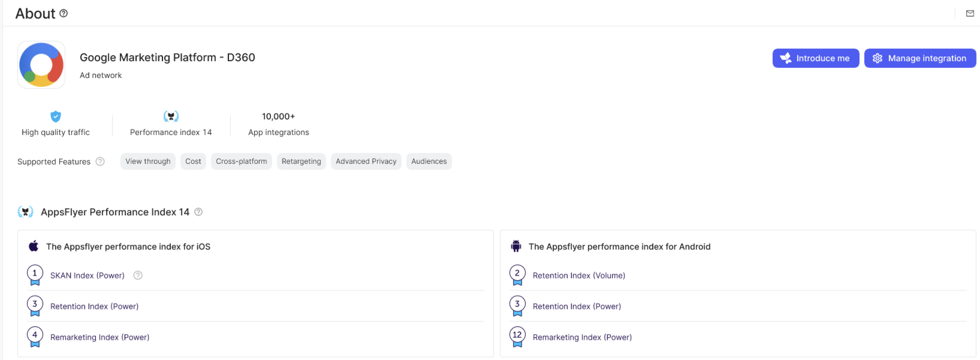Open the mail envelope icon
Viewport: 980px width, 360px height.
pos(970,14)
